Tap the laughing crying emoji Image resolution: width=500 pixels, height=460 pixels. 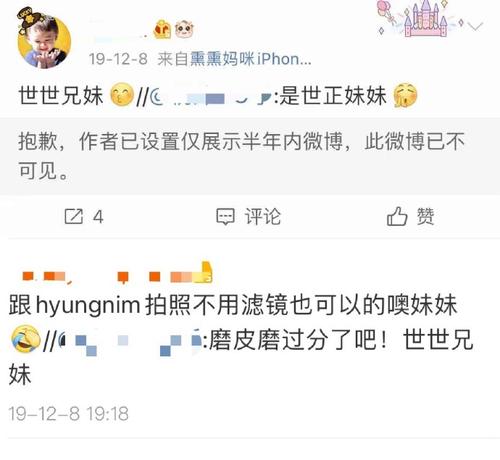click(x=26, y=339)
